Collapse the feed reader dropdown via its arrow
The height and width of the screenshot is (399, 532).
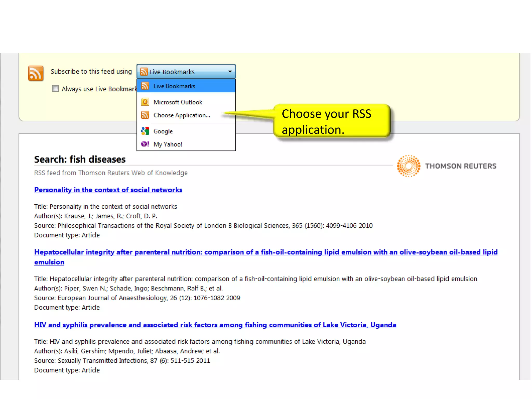point(230,71)
